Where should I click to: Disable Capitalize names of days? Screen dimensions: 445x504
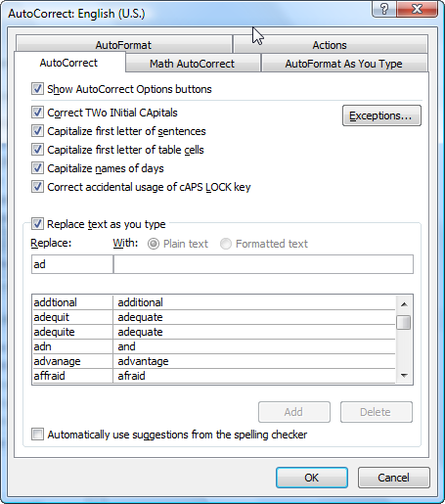(37, 168)
